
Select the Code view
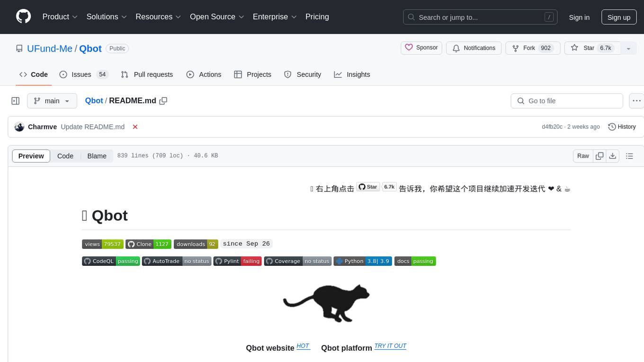point(65,156)
